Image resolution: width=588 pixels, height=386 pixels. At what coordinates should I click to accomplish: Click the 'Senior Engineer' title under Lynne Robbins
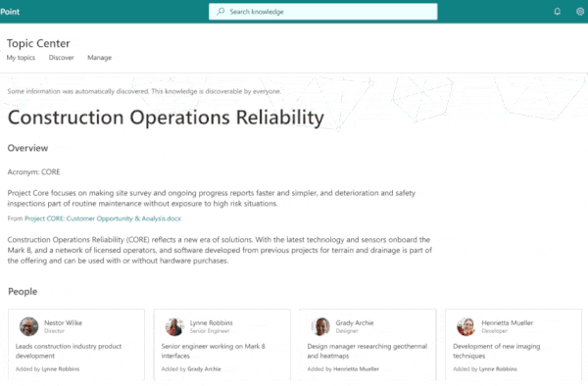click(210, 331)
